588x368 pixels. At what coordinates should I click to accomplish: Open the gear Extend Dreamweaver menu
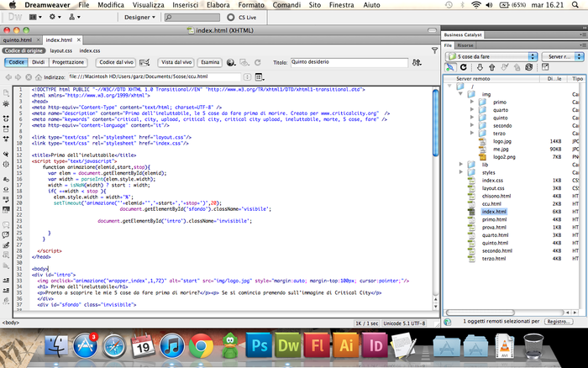point(55,17)
